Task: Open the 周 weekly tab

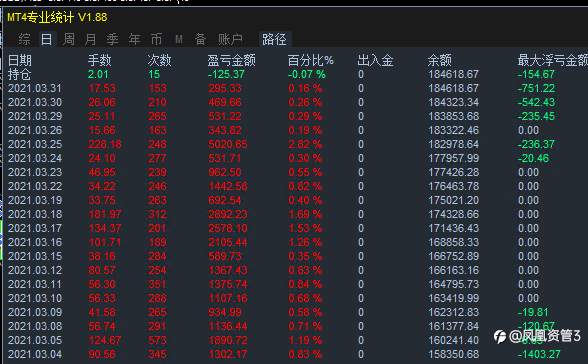Action: point(69,39)
